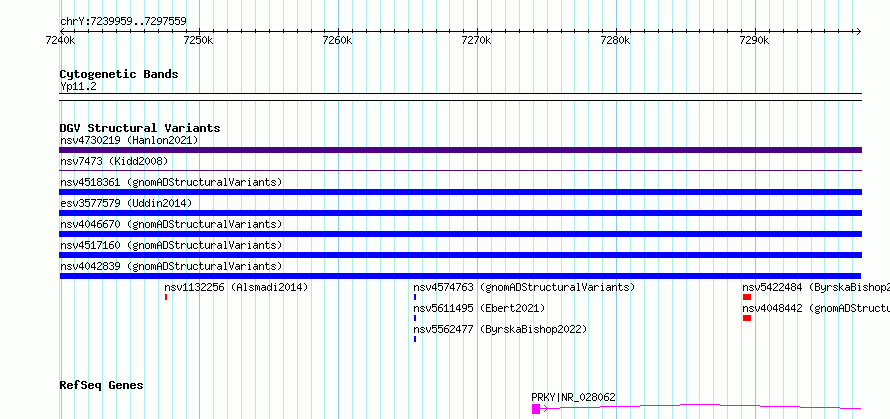
Task: Open the esv3577579 (Uddin2014) label
Action: pyautogui.click(x=127, y=203)
